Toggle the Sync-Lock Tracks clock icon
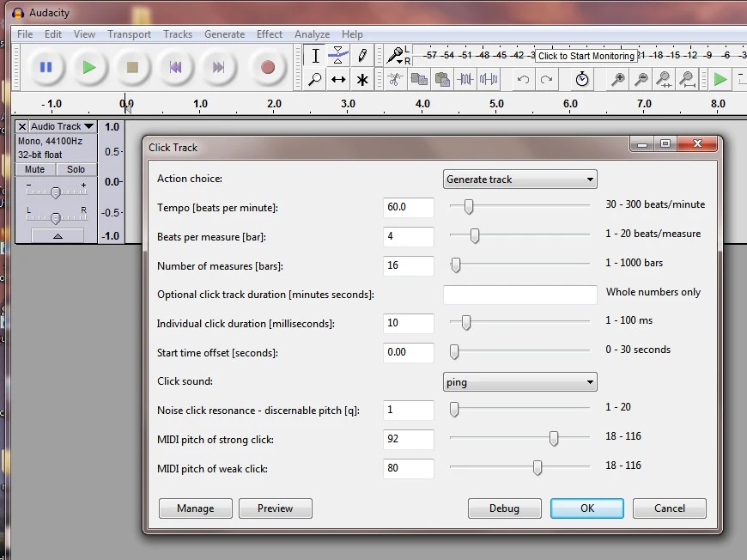Screen dimensions: 747x560 tap(581, 79)
